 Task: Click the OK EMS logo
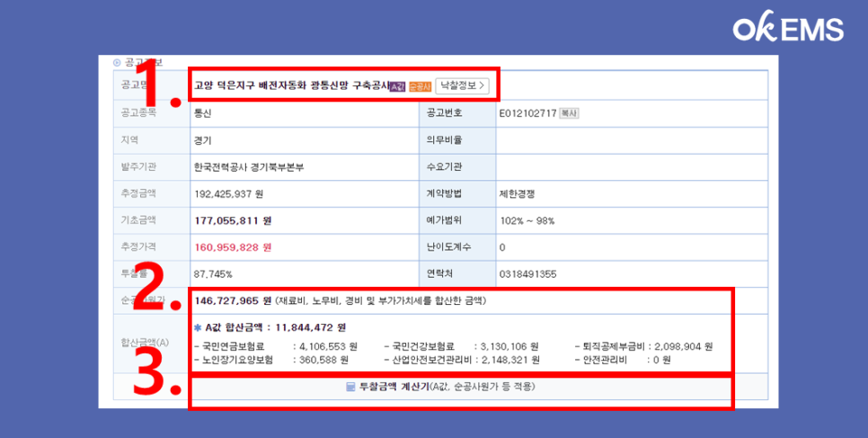tap(788, 29)
